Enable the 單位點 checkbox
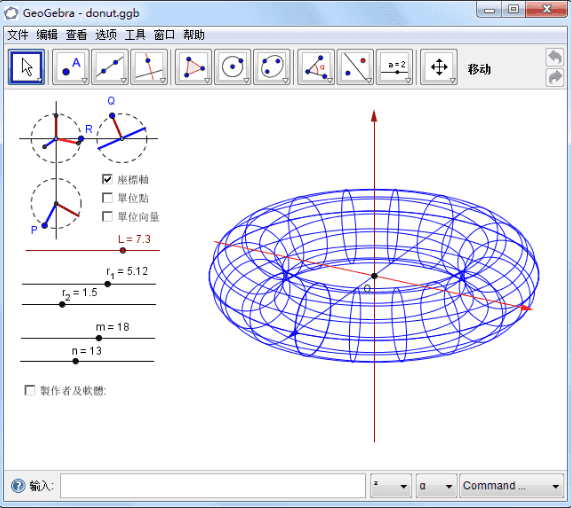571x508 pixels. [107, 198]
